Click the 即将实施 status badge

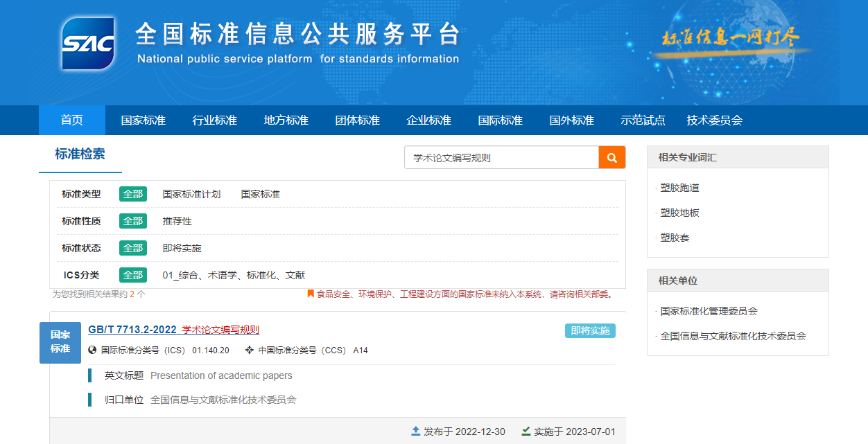pyautogui.click(x=590, y=330)
